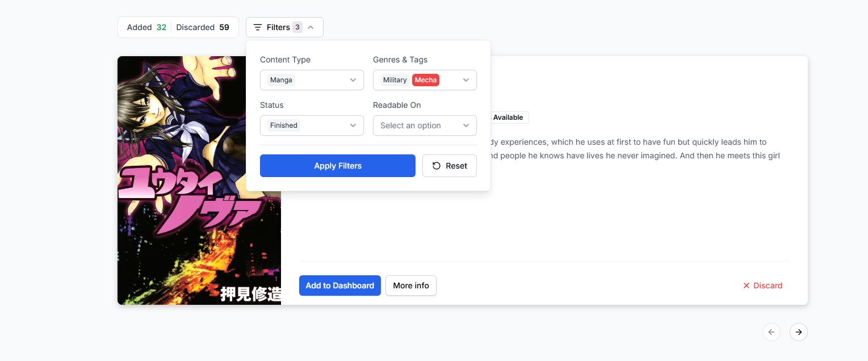Click the red X Discard icon
Image resolution: width=868 pixels, height=361 pixels.
click(747, 286)
